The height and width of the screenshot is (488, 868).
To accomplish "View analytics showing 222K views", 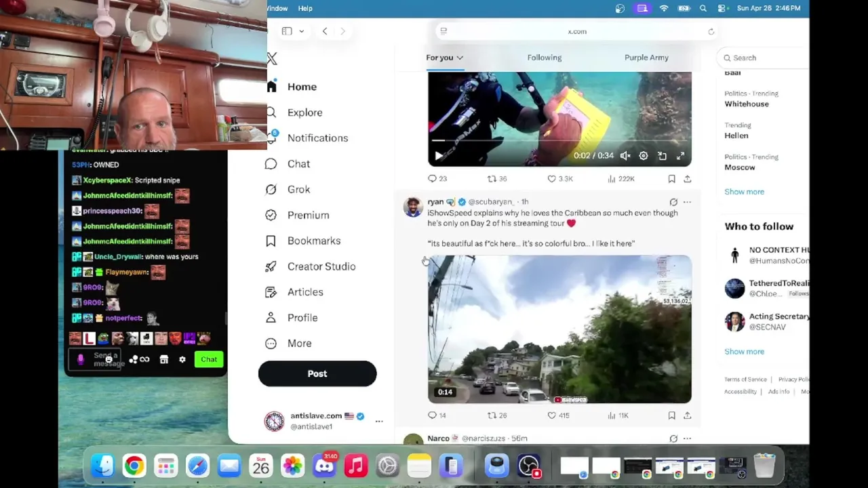I will [x=620, y=179].
